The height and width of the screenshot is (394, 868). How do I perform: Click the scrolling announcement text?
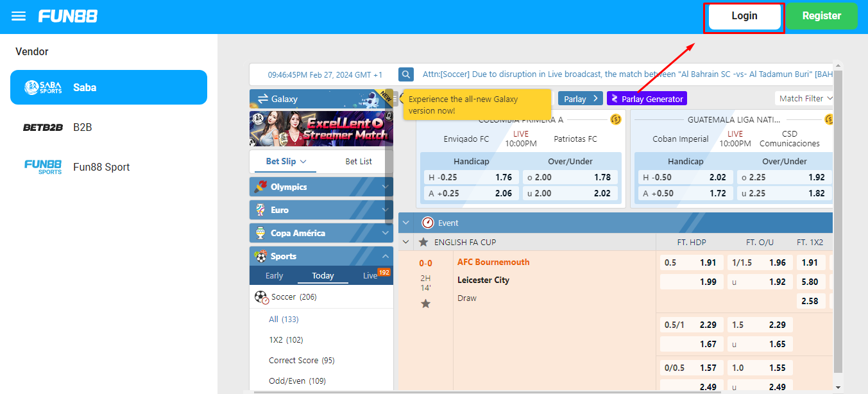tap(627, 74)
